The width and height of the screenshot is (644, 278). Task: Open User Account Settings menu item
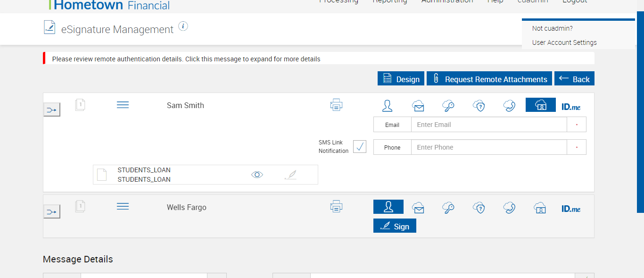click(x=564, y=42)
